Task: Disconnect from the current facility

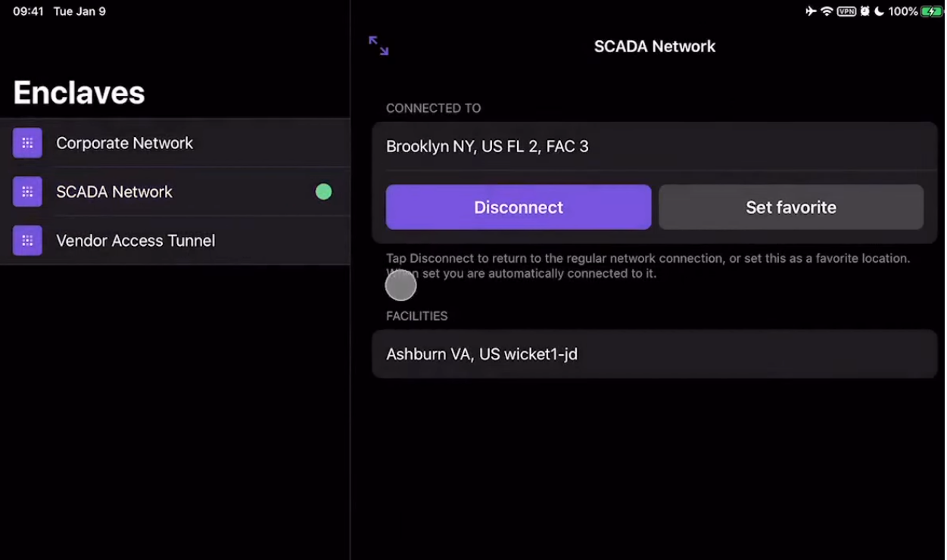Action: (519, 207)
